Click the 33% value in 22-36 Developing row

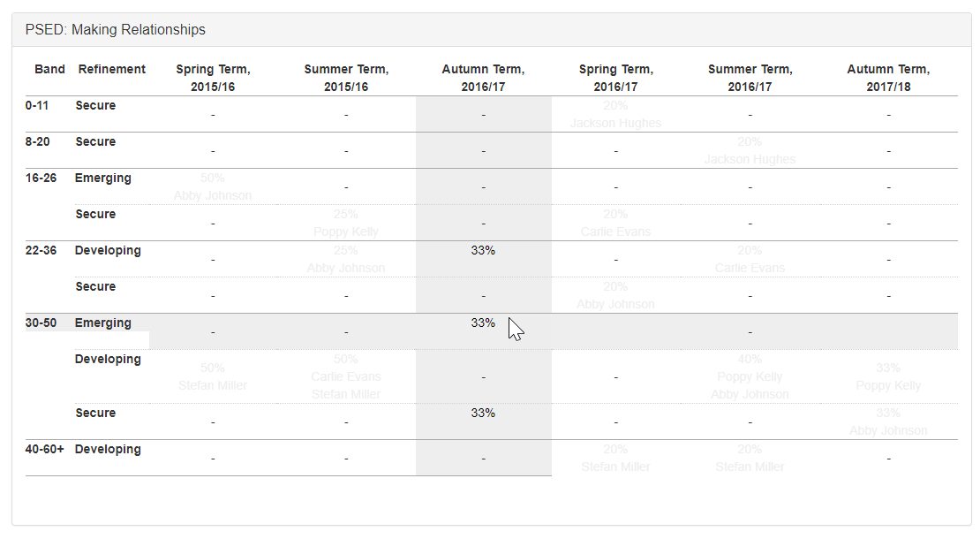click(483, 251)
